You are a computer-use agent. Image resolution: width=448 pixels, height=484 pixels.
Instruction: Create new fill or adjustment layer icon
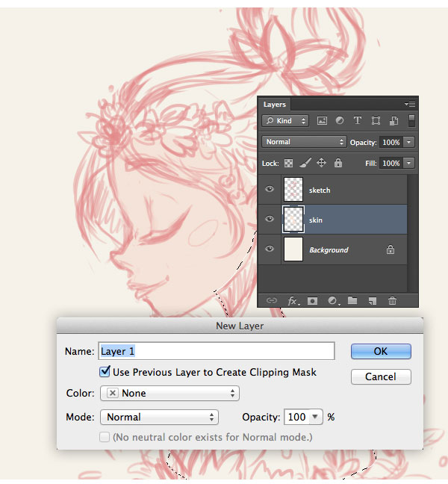[332, 301]
